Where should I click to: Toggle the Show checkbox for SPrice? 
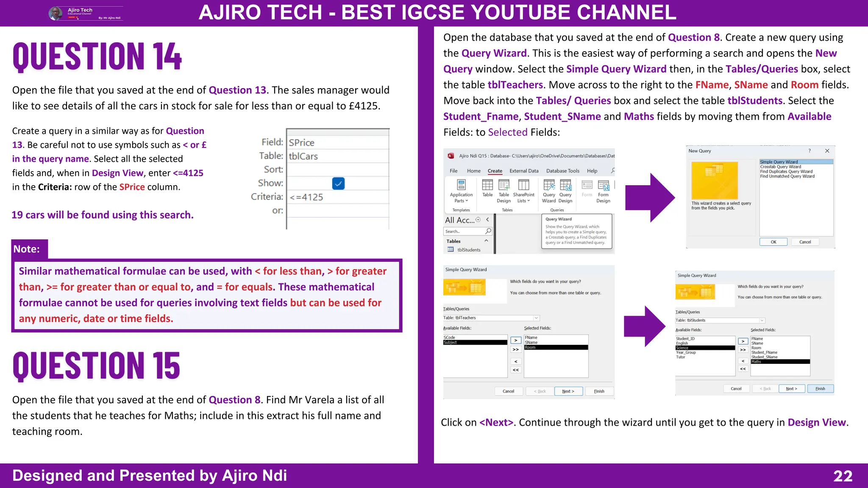[x=338, y=183]
